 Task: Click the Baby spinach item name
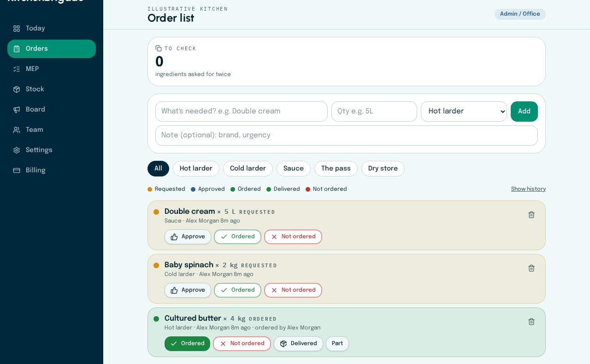189,265
